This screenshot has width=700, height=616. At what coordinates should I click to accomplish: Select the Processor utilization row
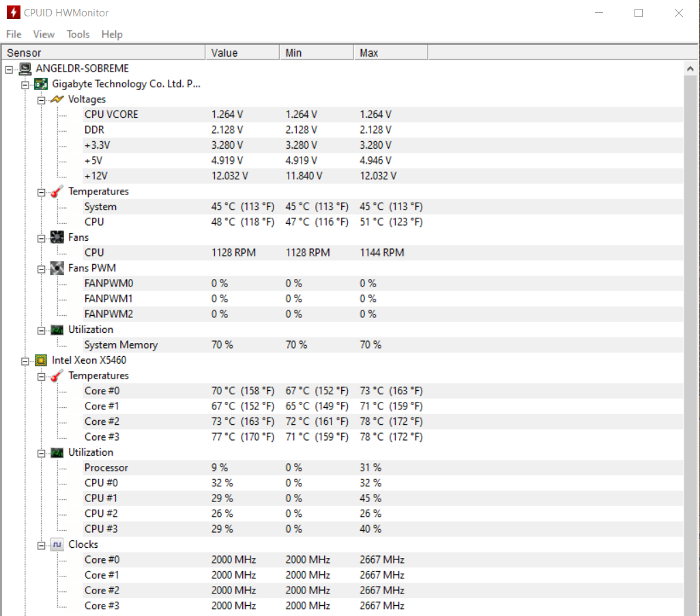pos(383,468)
